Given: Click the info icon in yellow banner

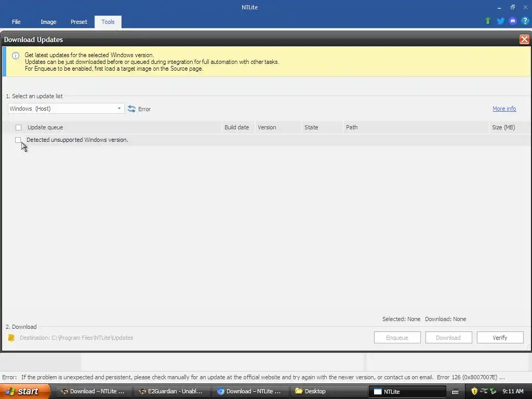Looking at the screenshot, I should pos(16,56).
